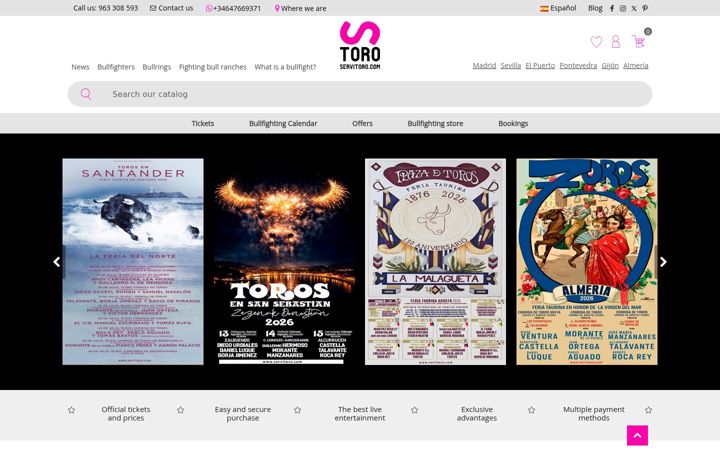Open the X (Twitter) social icon
The height and width of the screenshot is (450, 720).
[634, 8]
